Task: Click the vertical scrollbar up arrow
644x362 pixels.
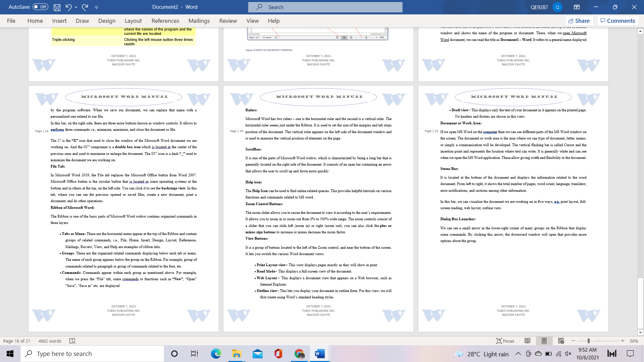Action: pos(640,31)
